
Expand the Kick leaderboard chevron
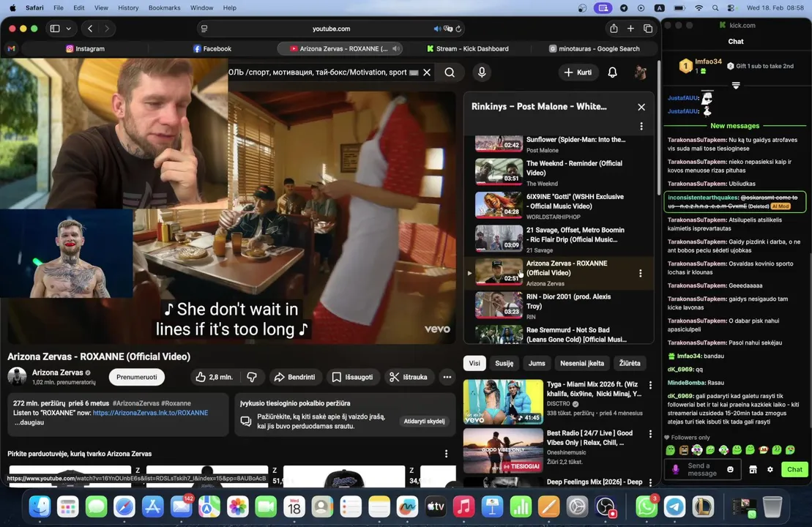[x=736, y=86]
